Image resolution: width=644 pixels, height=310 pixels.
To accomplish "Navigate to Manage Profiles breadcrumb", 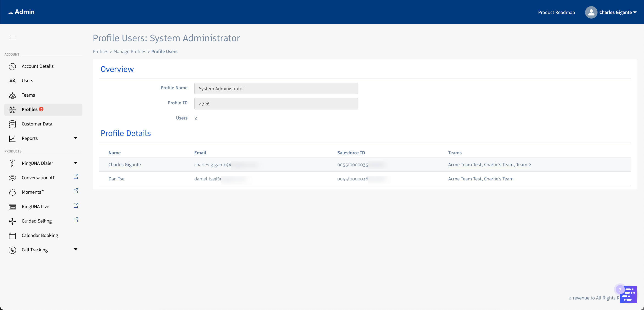I will pyautogui.click(x=129, y=52).
